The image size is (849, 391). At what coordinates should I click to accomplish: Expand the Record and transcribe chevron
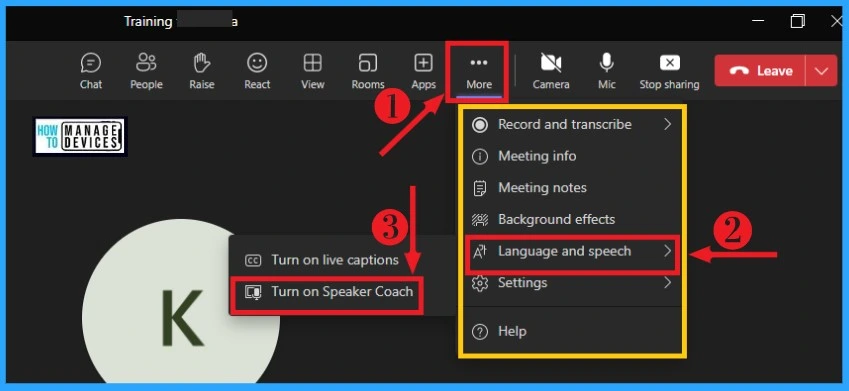pyautogui.click(x=668, y=125)
